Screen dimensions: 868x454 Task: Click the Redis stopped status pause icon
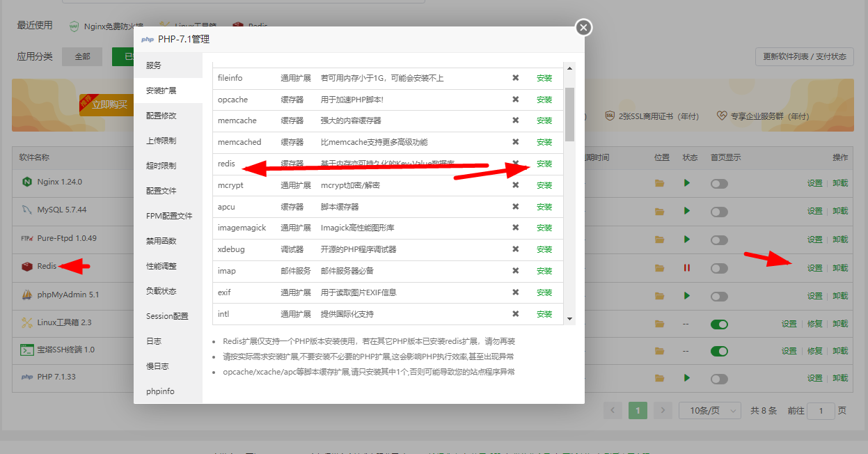tap(687, 267)
